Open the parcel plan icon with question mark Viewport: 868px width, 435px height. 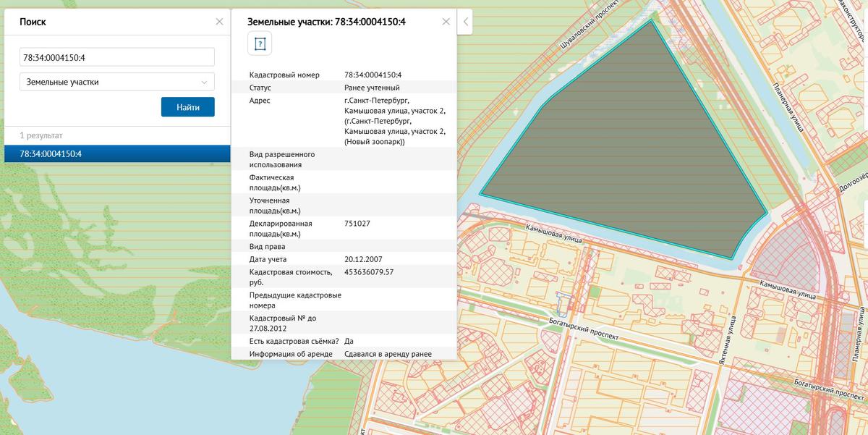point(260,44)
